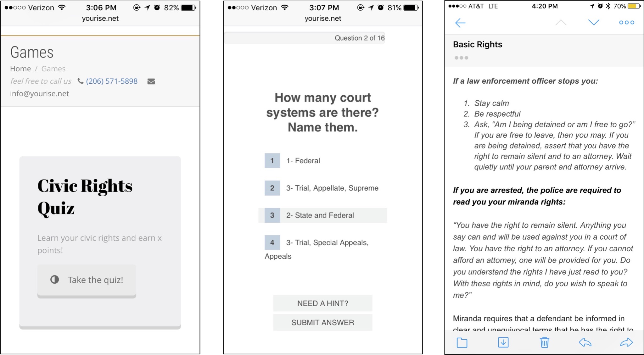The image size is (644, 355).
Task: Open the three-dot more options menu
Action: tap(626, 23)
